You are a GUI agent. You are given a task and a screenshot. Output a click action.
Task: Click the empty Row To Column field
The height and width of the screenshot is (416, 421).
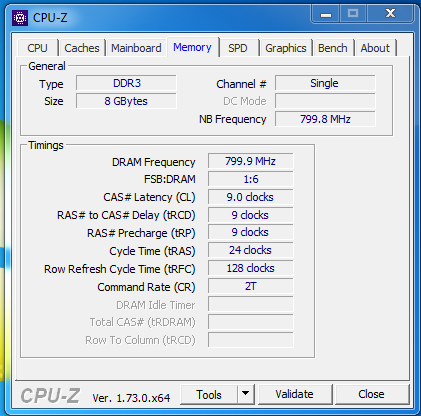coord(251,340)
